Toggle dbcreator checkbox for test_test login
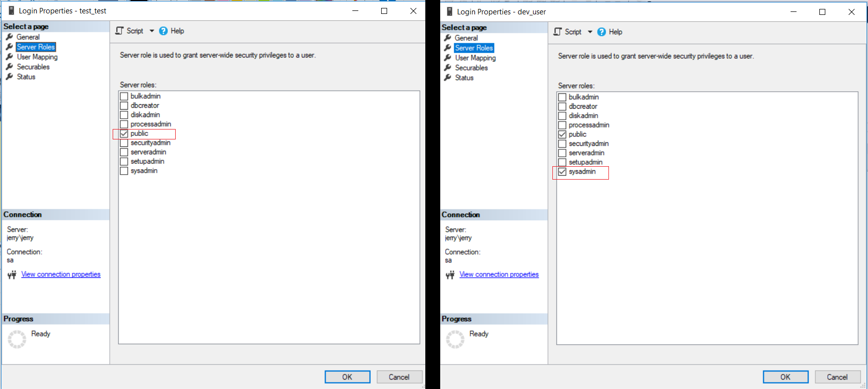 coord(124,106)
